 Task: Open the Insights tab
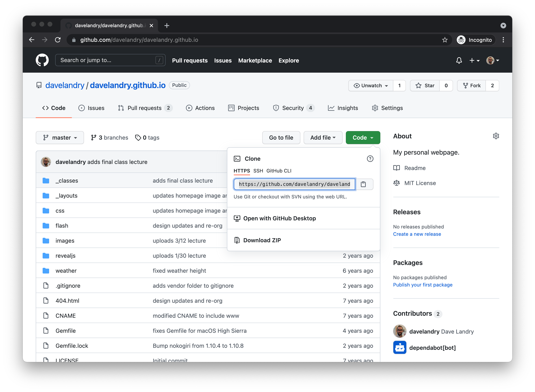[343, 108]
